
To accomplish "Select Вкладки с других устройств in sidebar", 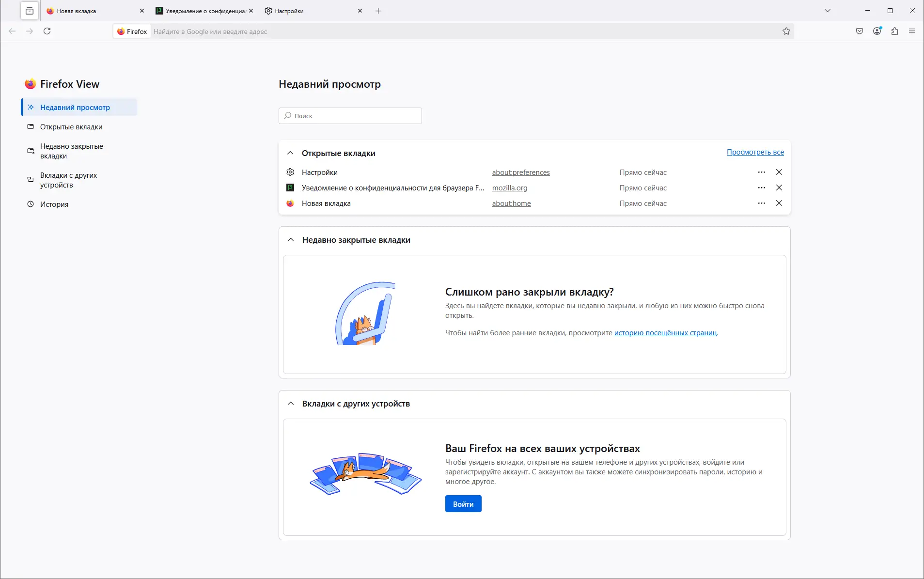I will 79,180.
